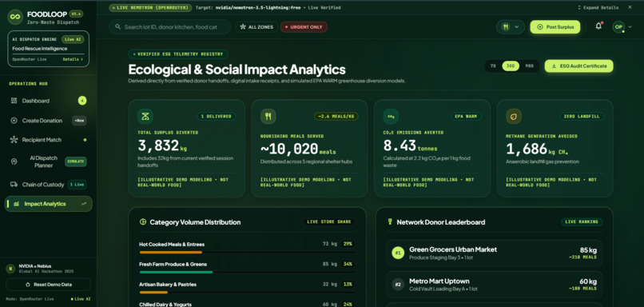Go to Recipient Match
644x307 pixels.
(x=49, y=140)
